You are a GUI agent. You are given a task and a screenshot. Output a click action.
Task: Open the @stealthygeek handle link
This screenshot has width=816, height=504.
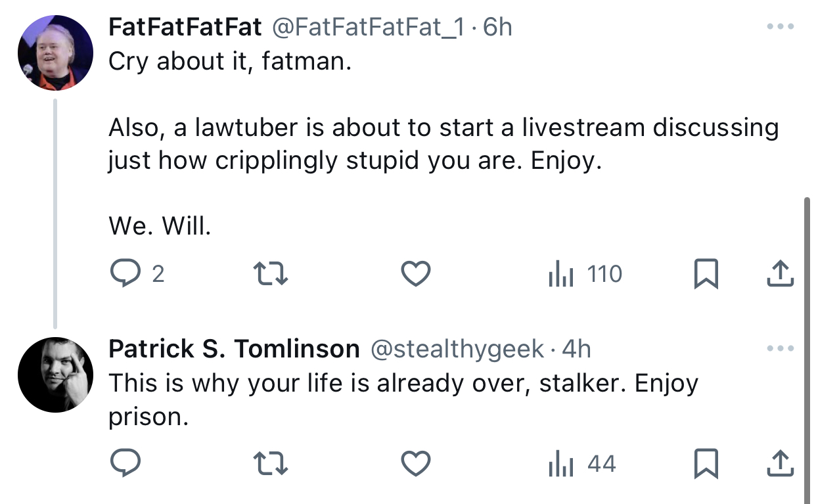(457, 349)
